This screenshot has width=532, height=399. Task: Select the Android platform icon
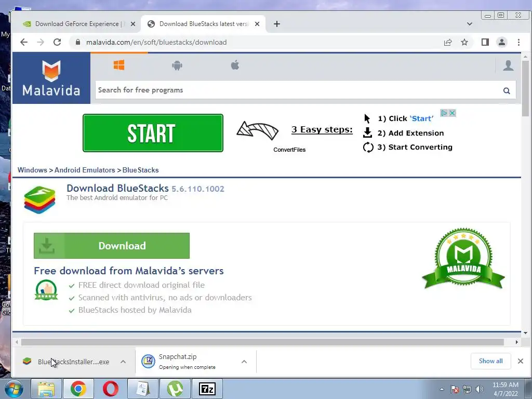tap(177, 65)
